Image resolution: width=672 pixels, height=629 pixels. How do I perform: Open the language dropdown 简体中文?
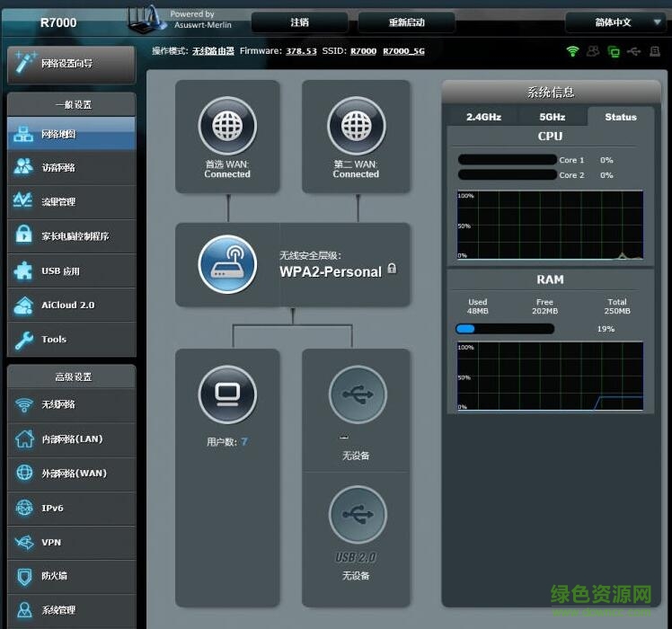point(615,22)
